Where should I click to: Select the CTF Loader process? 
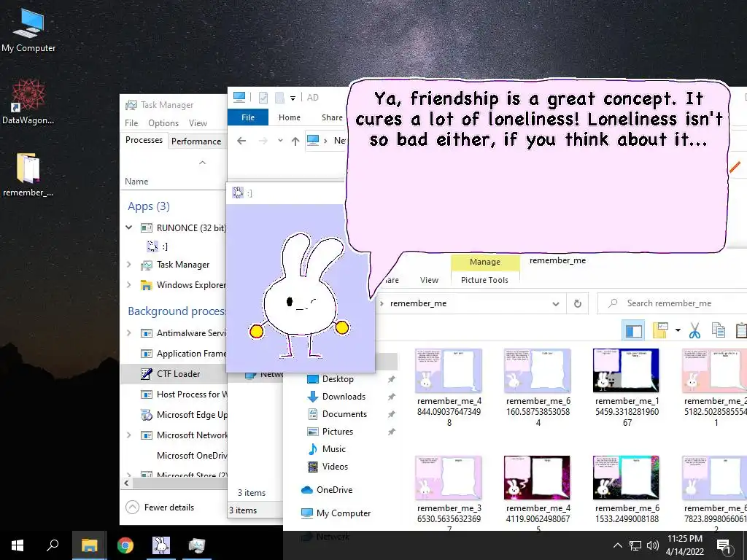coord(174,374)
